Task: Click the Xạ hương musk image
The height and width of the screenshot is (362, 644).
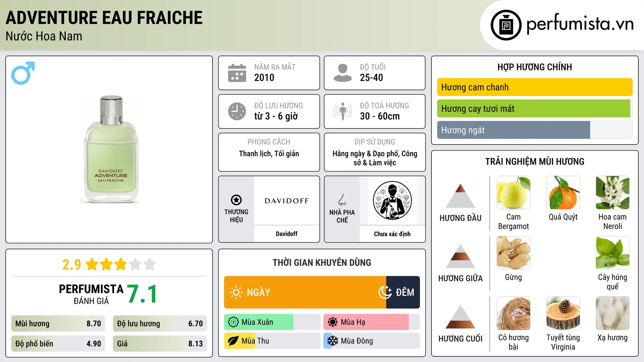Action: pyautogui.click(x=613, y=313)
